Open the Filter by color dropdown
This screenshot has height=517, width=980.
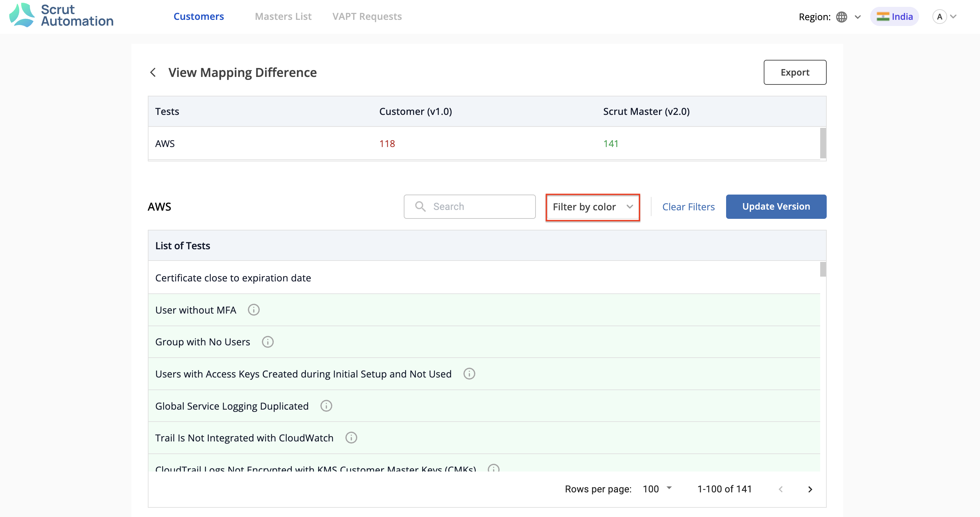coord(593,207)
